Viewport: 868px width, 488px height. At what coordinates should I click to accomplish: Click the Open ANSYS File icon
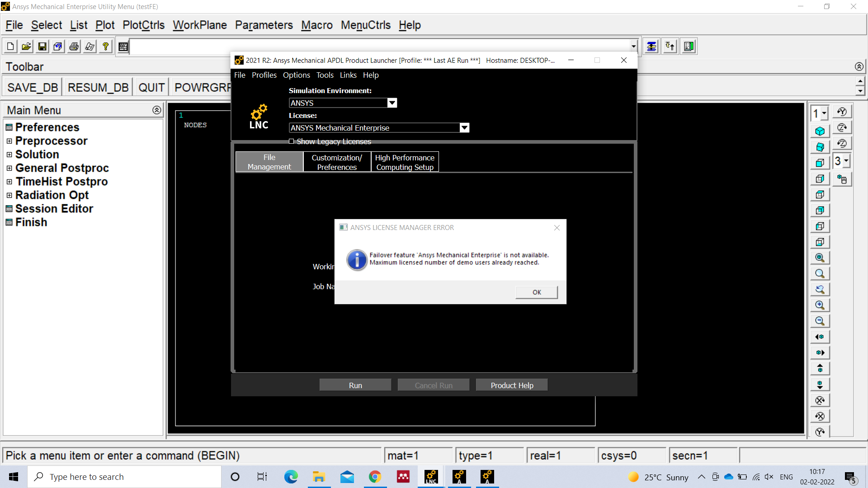[x=26, y=46]
